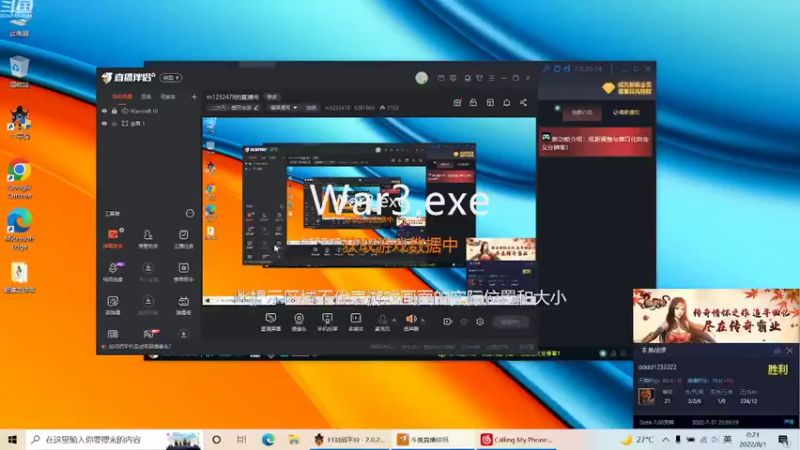Add multimedia source from bottom bar
Image resolution: width=800 pixels, height=450 pixels.
[x=356, y=322]
